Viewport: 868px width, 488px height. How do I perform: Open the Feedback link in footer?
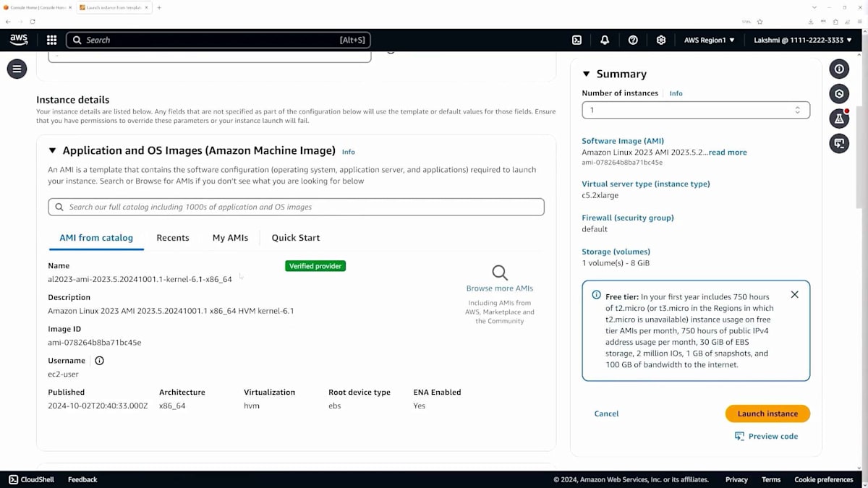[x=82, y=479]
